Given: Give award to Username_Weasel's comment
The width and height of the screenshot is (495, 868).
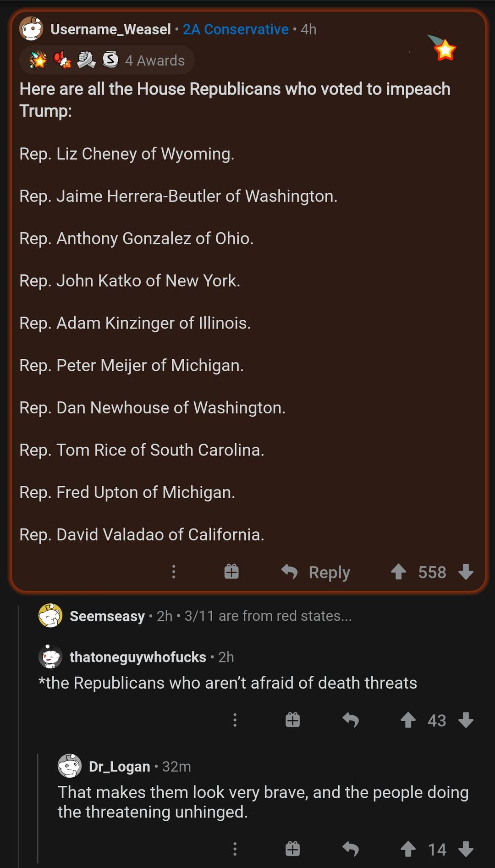Looking at the screenshot, I should coord(231,572).
